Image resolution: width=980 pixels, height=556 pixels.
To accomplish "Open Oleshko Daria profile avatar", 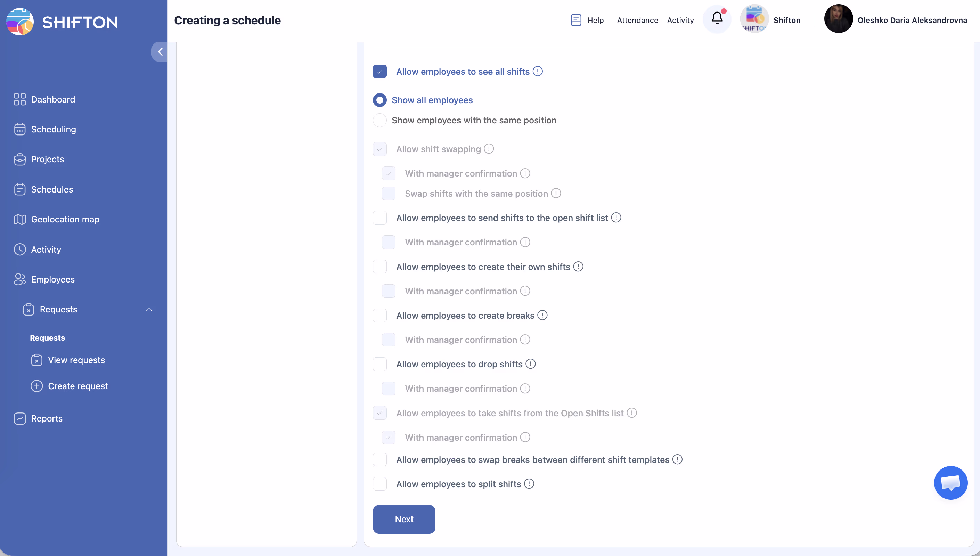I will point(838,19).
